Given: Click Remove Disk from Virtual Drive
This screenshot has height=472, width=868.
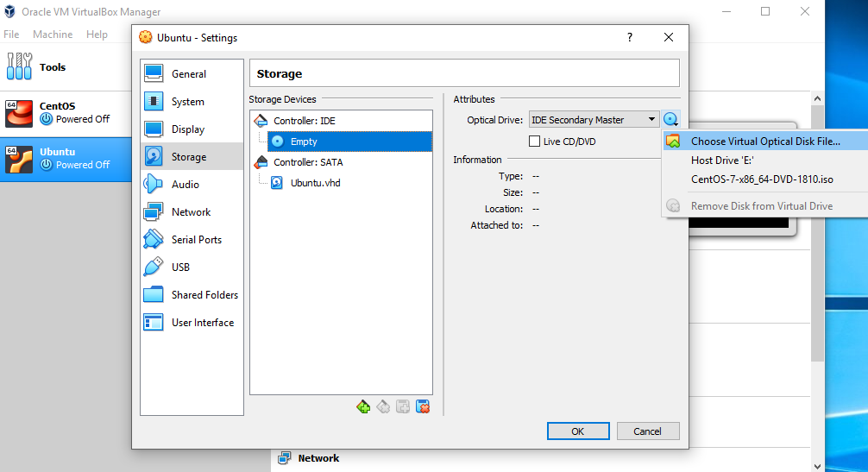Looking at the screenshot, I should tap(765, 206).
